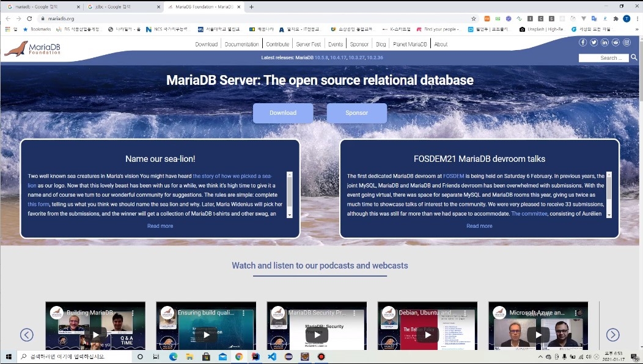The width and height of the screenshot is (643, 364).
Task: Click the orange extension icon in toolbar
Action: click(x=487, y=19)
